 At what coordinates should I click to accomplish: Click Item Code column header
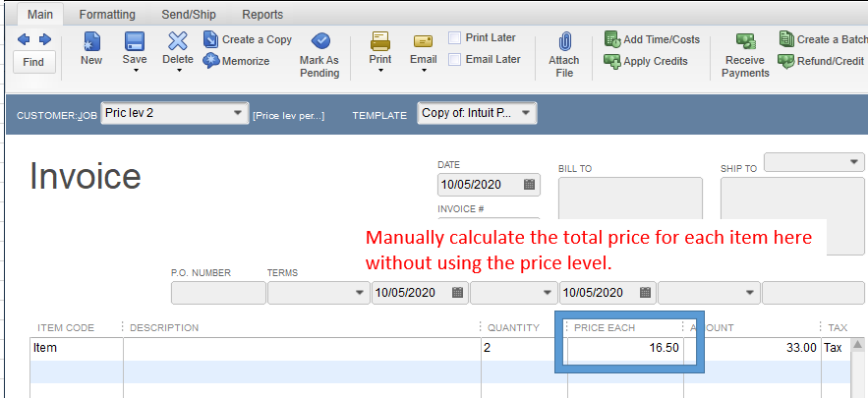(66, 327)
